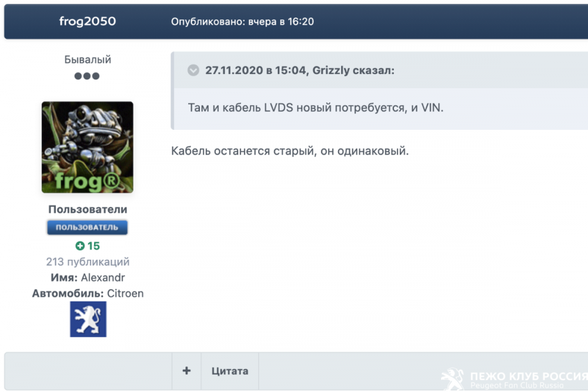Click the reply input field next to the plus
Screen dimensions: 588x392
[88, 371]
